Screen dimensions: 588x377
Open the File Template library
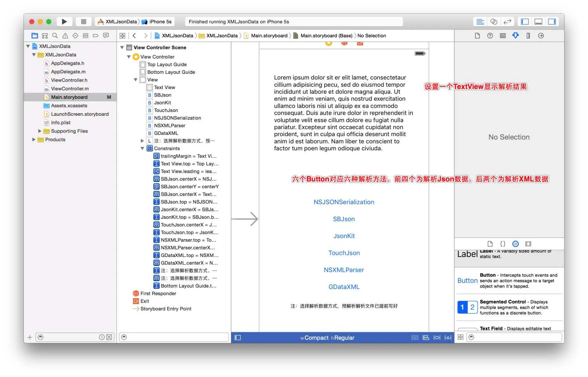490,244
